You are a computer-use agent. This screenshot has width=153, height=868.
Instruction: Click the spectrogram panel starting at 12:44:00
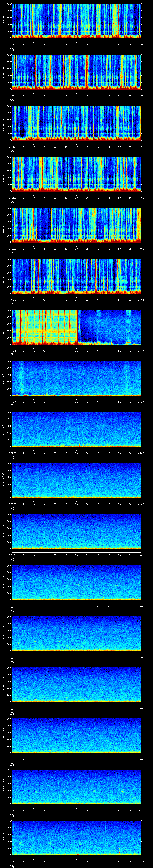[76, 21]
